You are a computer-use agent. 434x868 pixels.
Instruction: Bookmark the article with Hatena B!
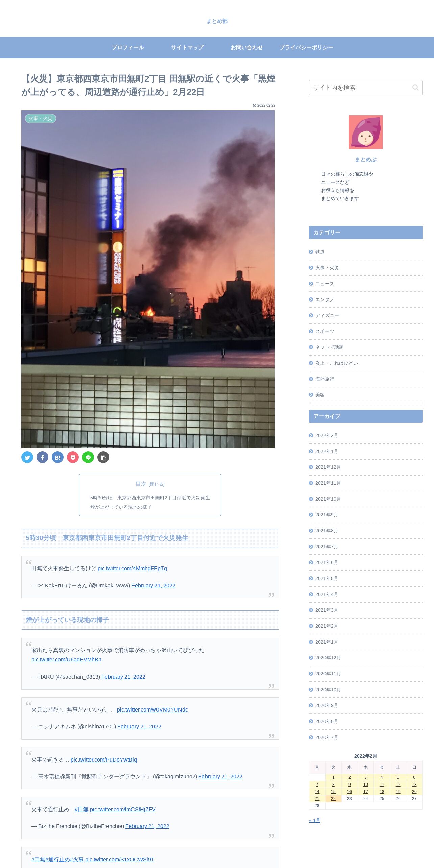pos(57,457)
